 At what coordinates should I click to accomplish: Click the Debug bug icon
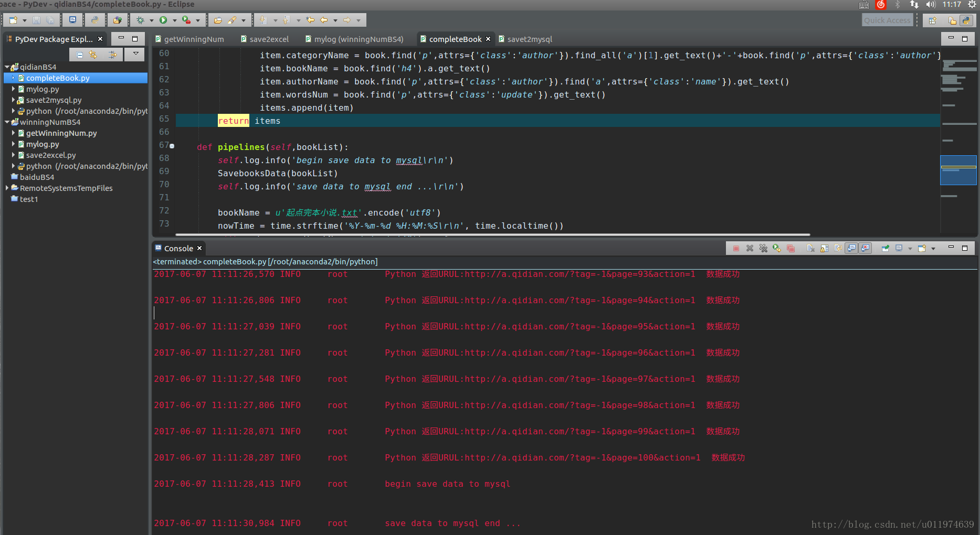pyautogui.click(x=140, y=20)
